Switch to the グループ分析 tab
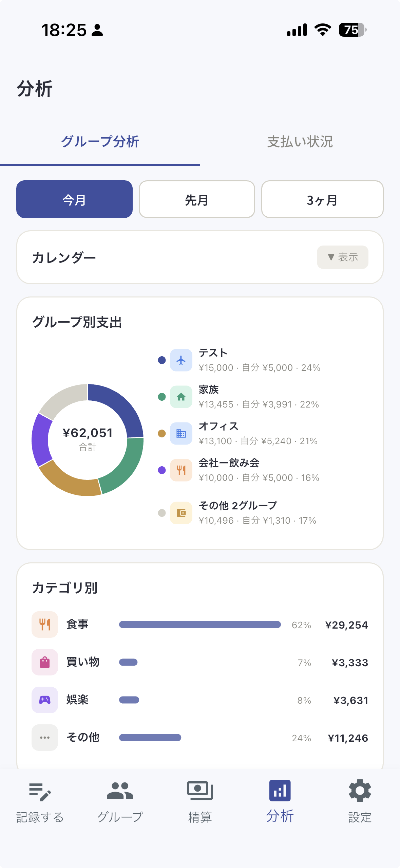The width and height of the screenshot is (400, 868). (100, 142)
